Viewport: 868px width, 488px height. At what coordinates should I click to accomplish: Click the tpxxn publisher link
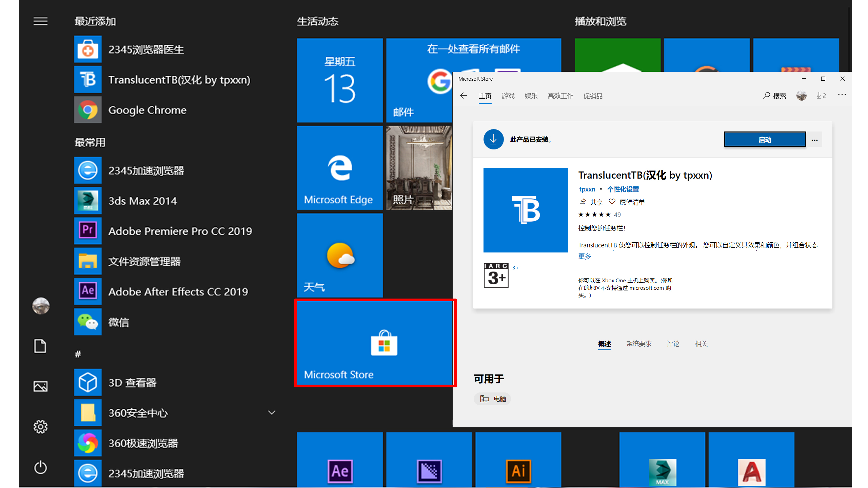coord(587,189)
